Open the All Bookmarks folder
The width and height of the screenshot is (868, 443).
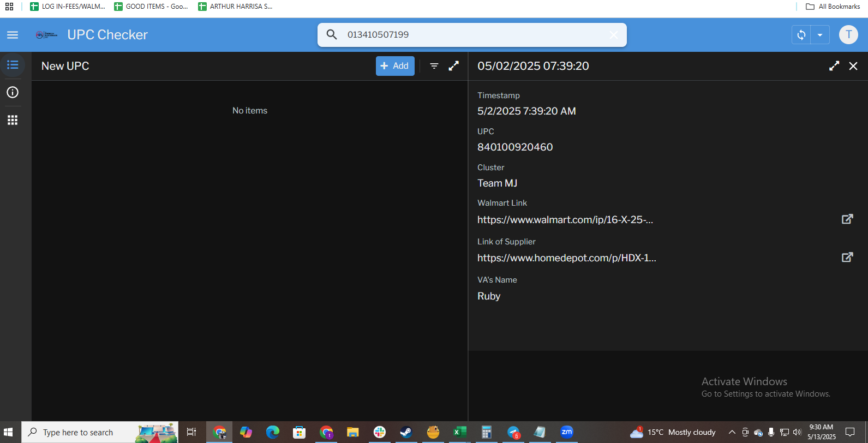point(833,7)
